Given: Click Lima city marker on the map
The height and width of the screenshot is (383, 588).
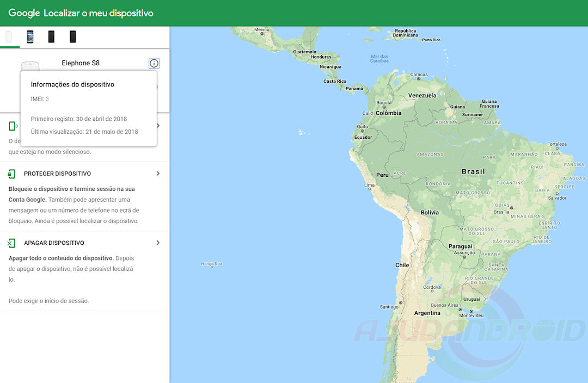Looking at the screenshot, I should [370, 189].
